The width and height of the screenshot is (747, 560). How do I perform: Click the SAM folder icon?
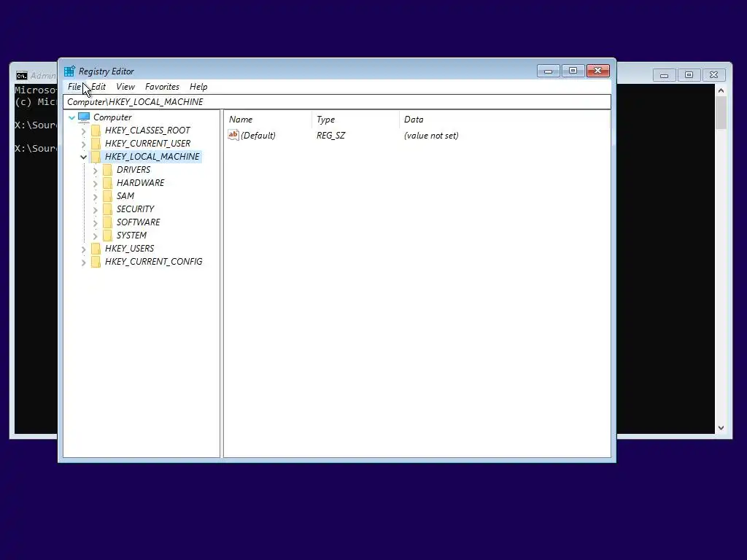[108, 196]
